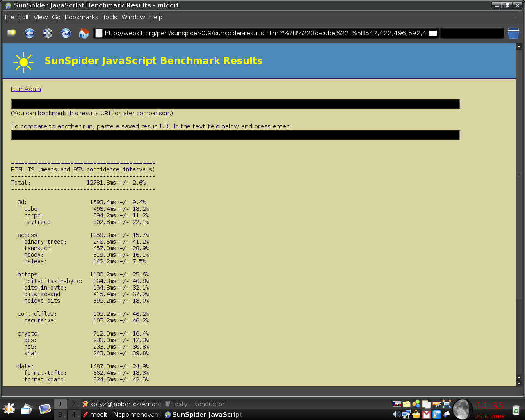Image resolution: width=525 pixels, height=420 pixels.
Task: Open the KDE K menu launcher
Action: coord(9,409)
